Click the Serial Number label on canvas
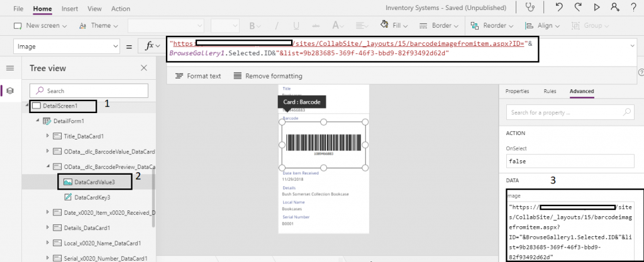This screenshot has width=644, height=262. 296,217
